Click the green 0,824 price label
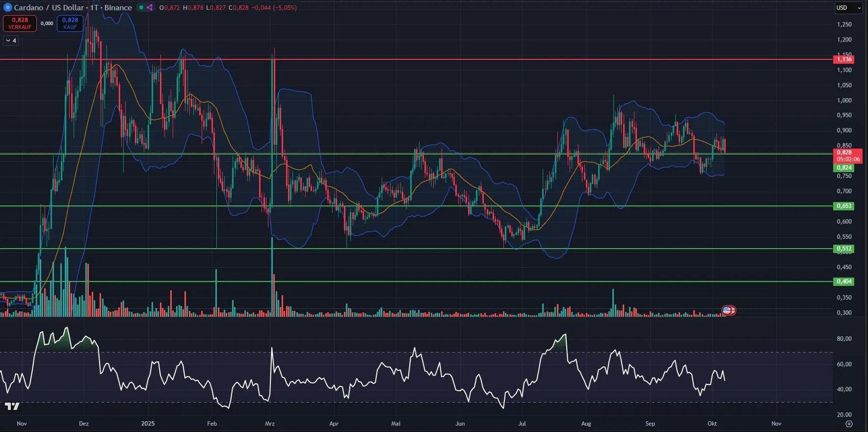 click(x=844, y=168)
